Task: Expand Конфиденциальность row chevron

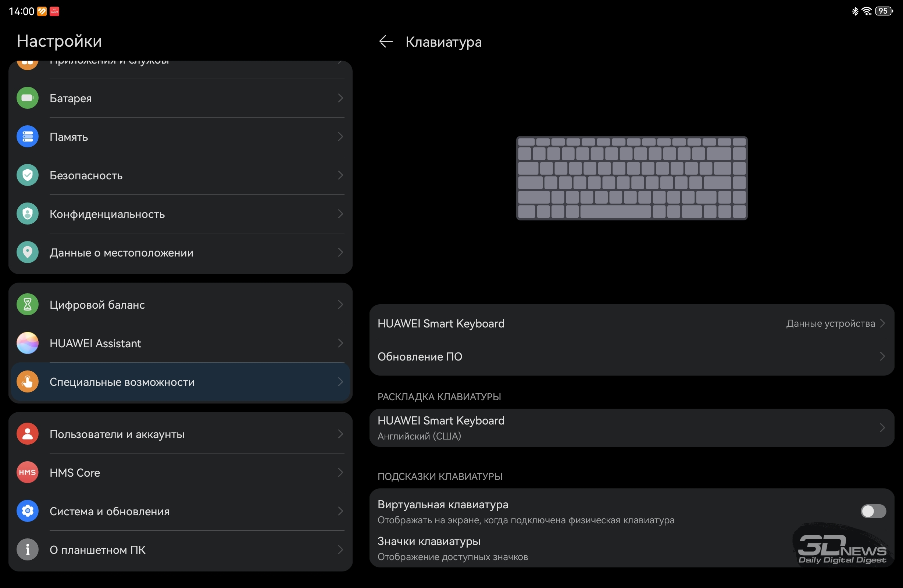Action: [340, 214]
